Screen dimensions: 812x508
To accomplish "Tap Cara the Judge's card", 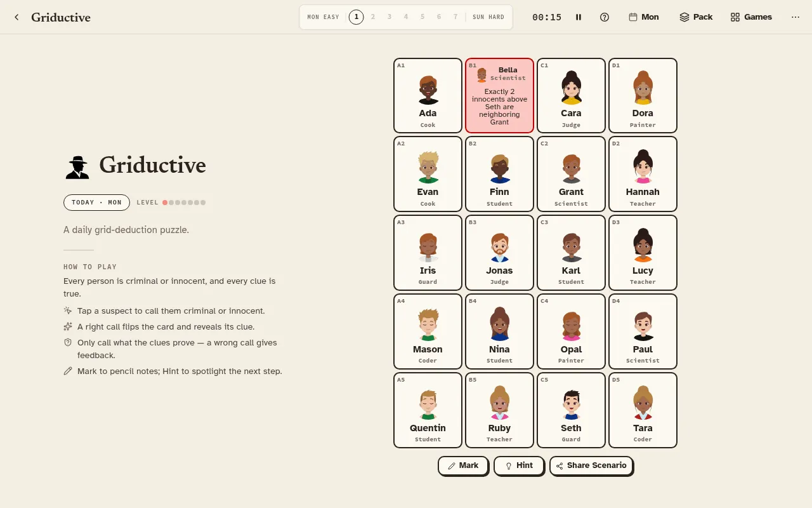I will pos(571,95).
